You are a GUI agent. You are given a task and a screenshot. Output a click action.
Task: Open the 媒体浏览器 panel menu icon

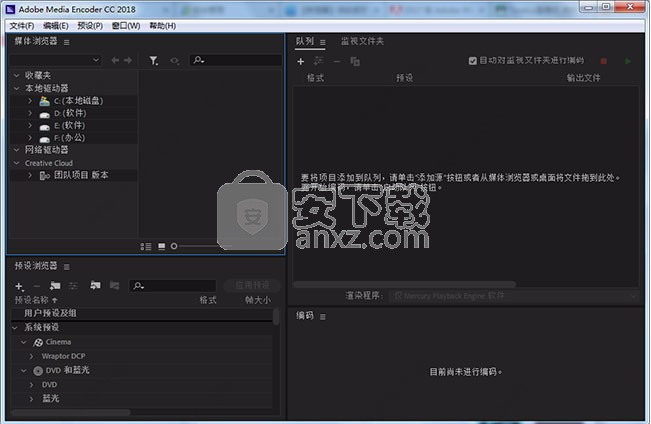tap(66, 42)
